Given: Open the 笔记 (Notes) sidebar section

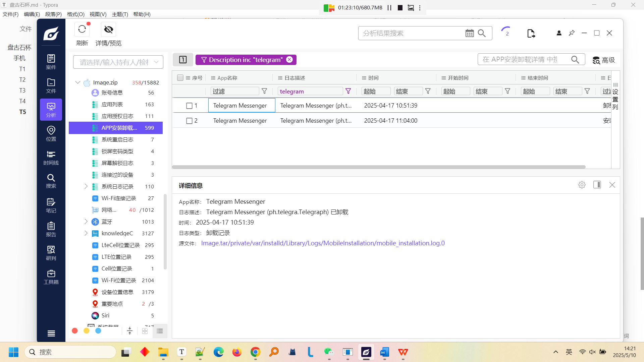Looking at the screenshot, I should tap(51, 205).
